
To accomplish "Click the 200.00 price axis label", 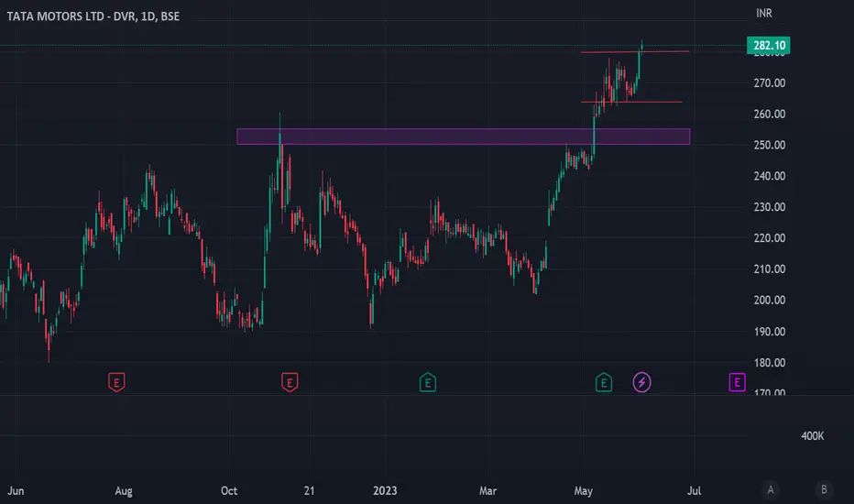I will [769, 301].
